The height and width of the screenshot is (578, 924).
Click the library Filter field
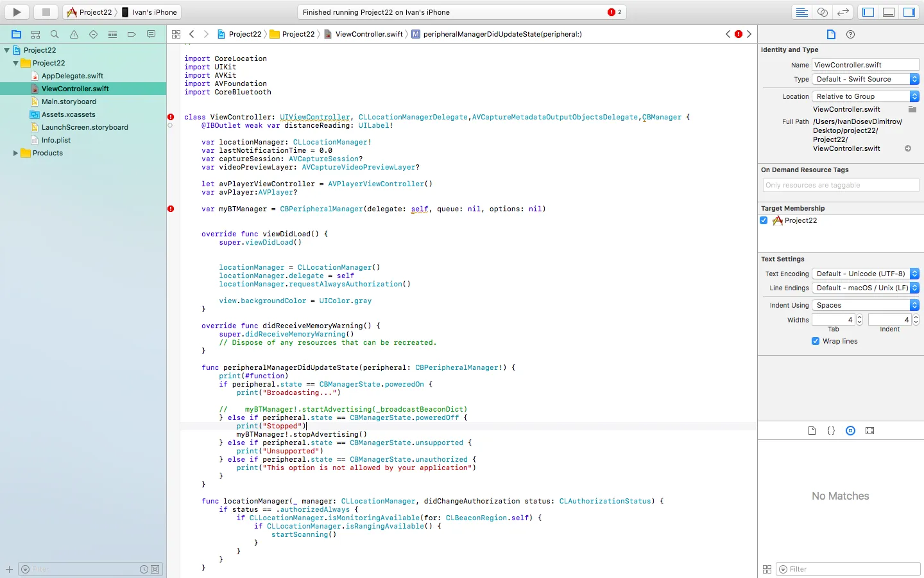point(848,569)
